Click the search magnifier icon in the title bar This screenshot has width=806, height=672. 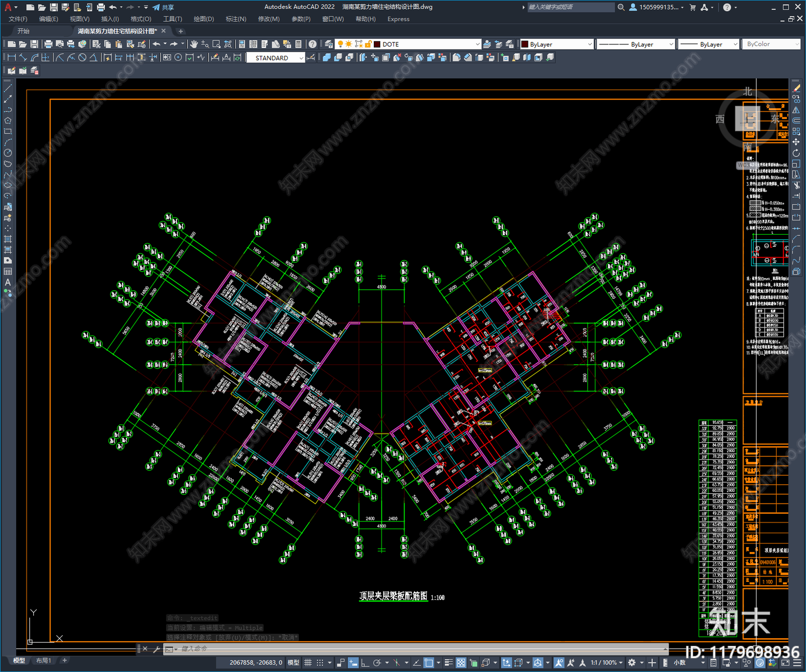tap(621, 7)
